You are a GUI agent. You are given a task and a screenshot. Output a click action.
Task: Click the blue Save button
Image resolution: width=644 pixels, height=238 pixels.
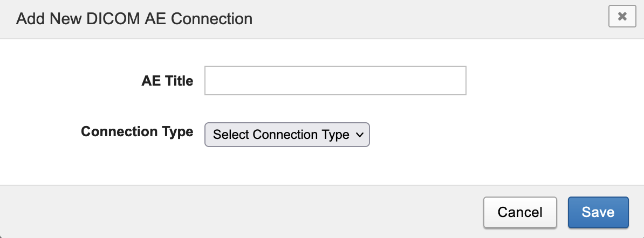tap(598, 212)
